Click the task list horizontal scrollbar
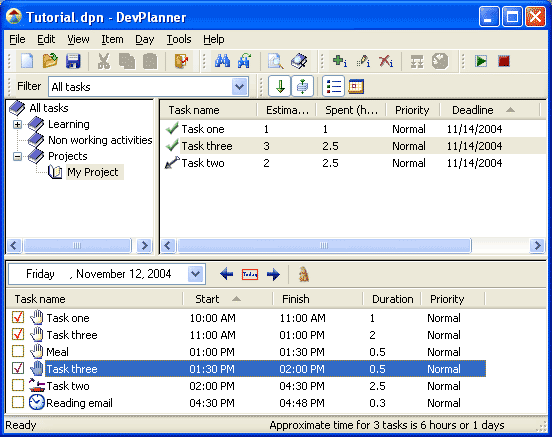This screenshot has height=437, width=552. pyautogui.click(x=352, y=245)
